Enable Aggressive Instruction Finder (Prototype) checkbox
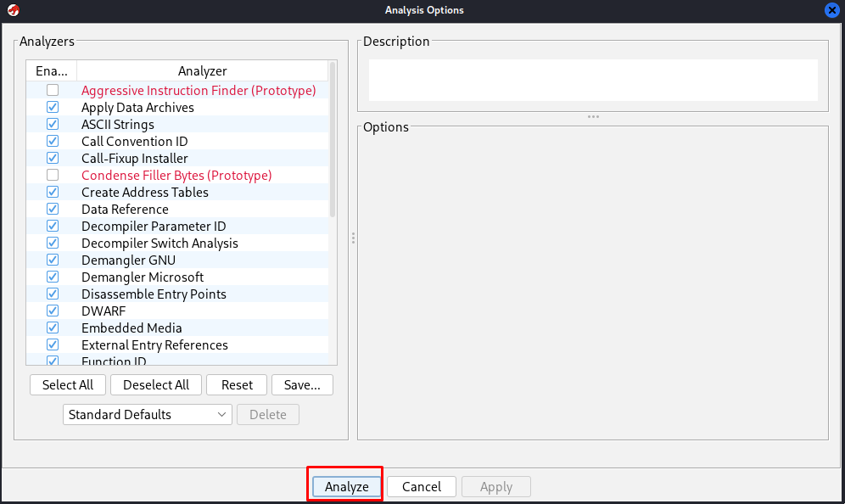845x504 pixels. click(x=53, y=90)
